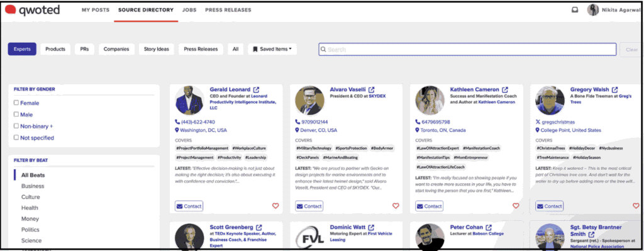Select the PRs filter pill
This screenshot has width=644, height=251.
tap(84, 49)
